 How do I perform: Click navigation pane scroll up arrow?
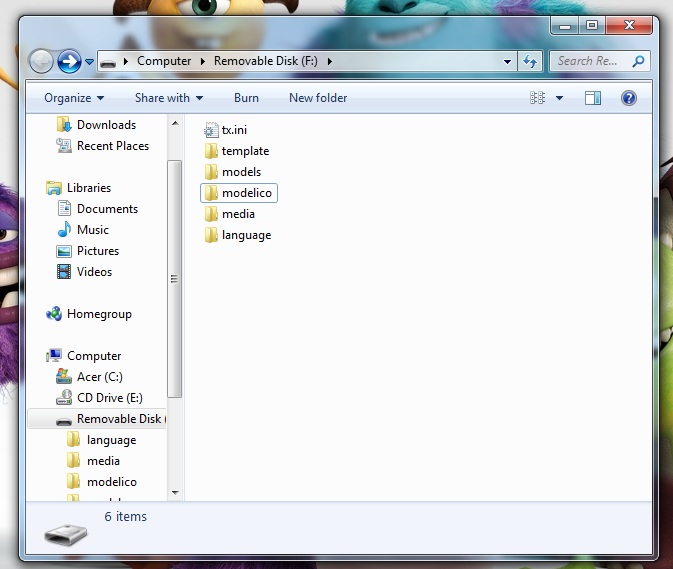(175, 123)
